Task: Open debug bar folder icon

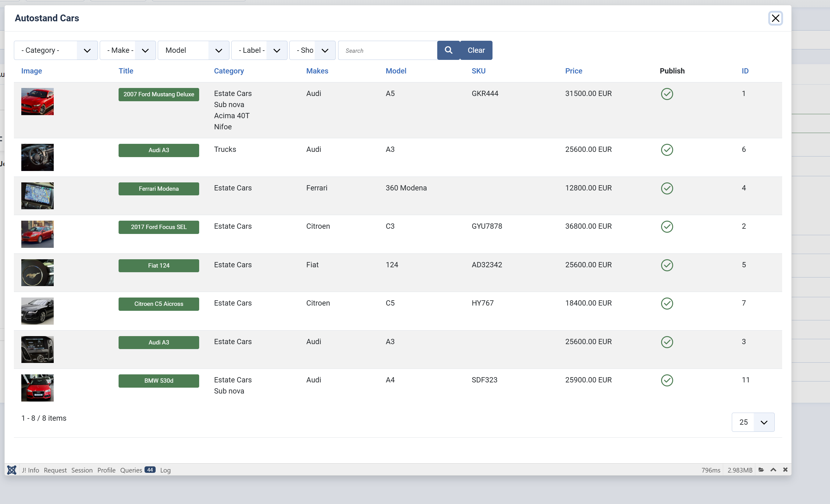Action: (x=761, y=470)
